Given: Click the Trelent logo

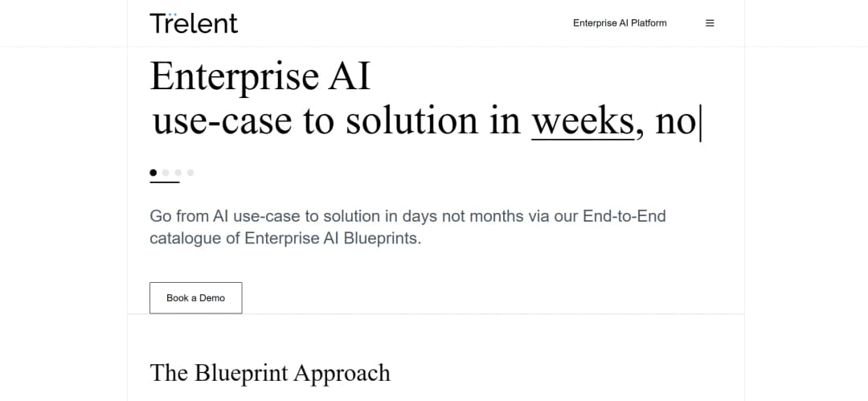Looking at the screenshot, I should click(194, 23).
